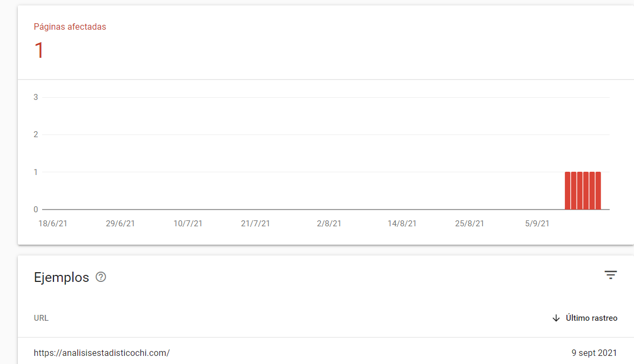Select the Páginas afectadas label
The image size is (634, 364).
click(x=70, y=26)
